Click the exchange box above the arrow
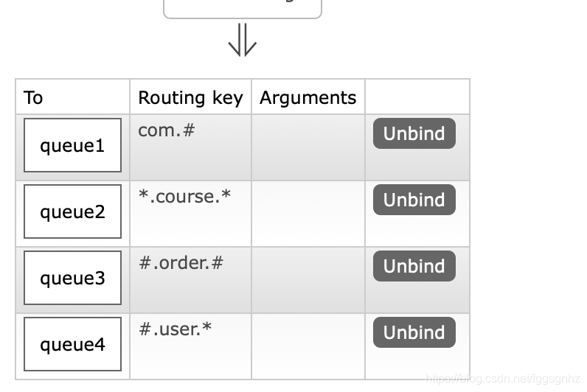 click(x=243, y=9)
